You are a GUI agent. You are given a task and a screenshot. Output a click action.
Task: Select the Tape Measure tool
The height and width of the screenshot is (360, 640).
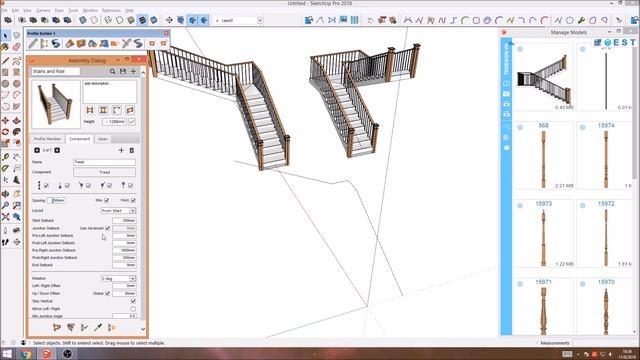pos(5,157)
